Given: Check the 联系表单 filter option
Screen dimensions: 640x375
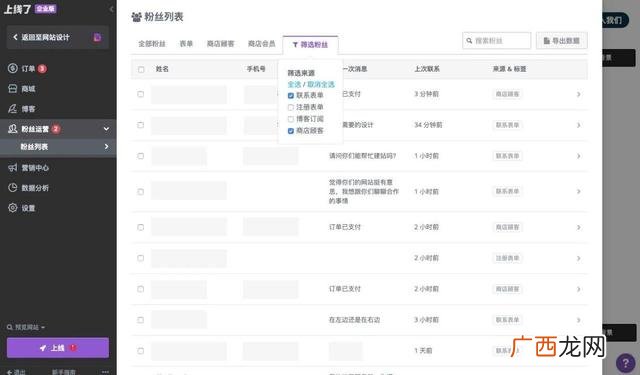Looking at the screenshot, I should (x=291, y=95).
